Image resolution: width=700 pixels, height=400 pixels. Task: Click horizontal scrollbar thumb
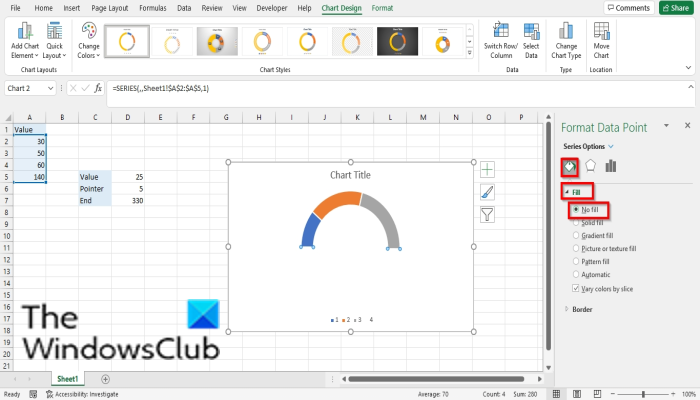[436, 379]
